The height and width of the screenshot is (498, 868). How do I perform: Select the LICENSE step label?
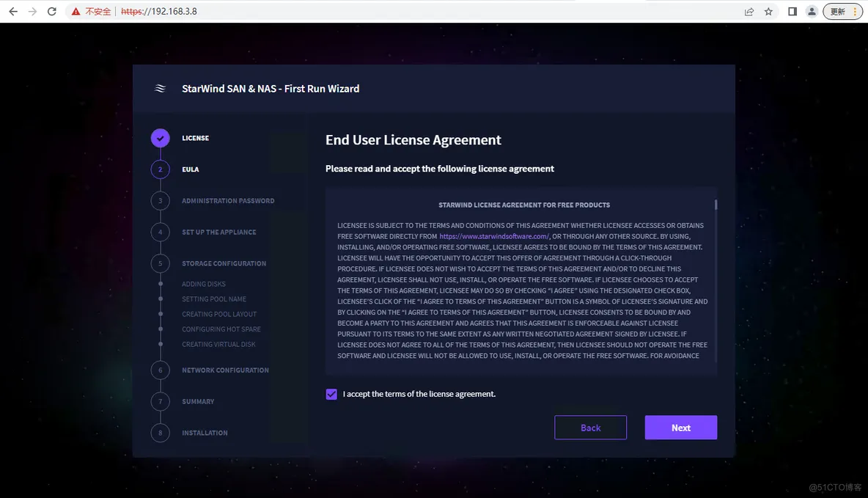tap(196, 138)
